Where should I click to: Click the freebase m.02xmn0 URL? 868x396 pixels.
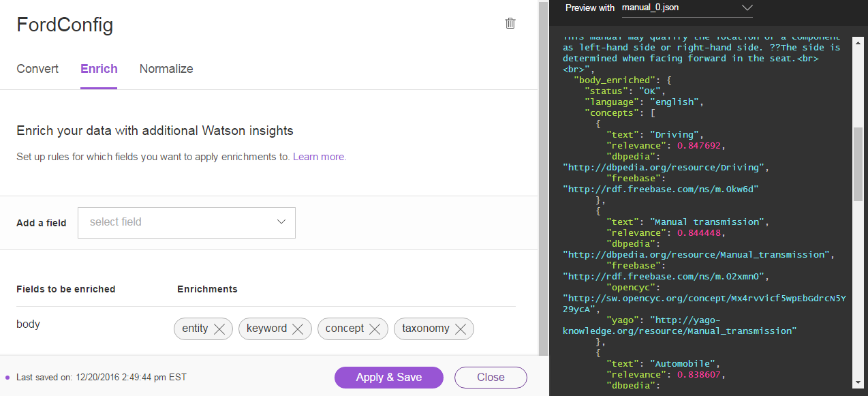663,276
